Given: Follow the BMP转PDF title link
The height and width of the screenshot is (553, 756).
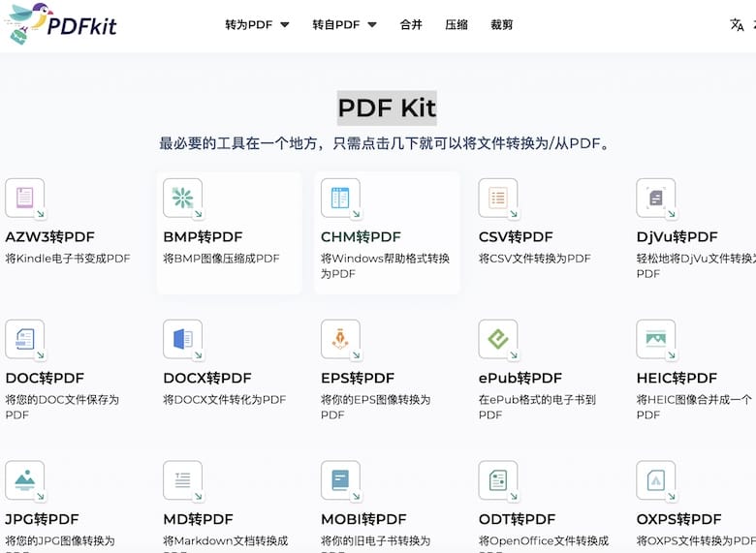Looking at the screenshot, I should pyautogui.click(x=203, y=237).
